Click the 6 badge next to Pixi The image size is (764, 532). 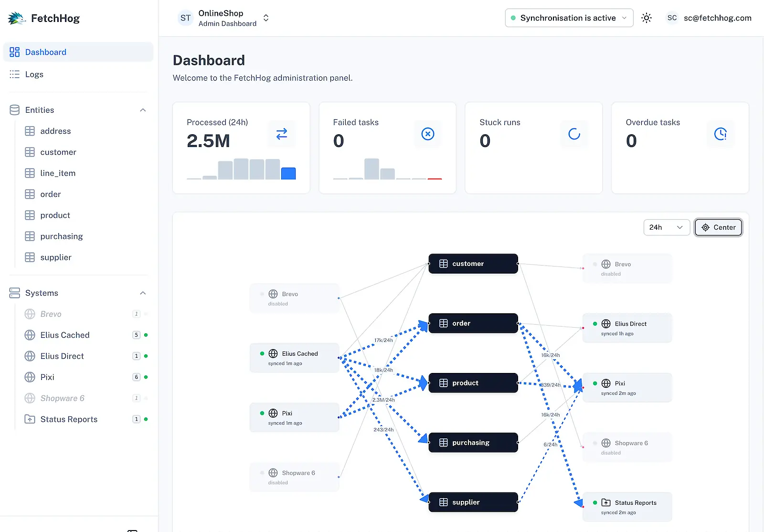click(136, 377)
